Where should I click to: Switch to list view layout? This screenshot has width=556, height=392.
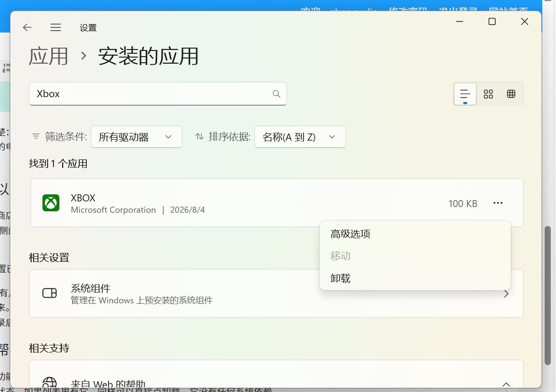point(465,94)
